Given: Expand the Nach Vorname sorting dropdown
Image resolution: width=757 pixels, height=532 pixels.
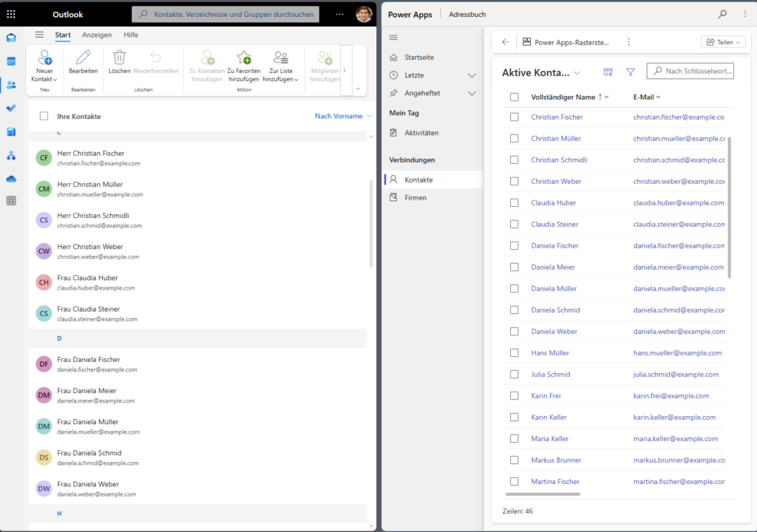Looking at the screenshot, I should pyautogui.click(x=342, y=116).
